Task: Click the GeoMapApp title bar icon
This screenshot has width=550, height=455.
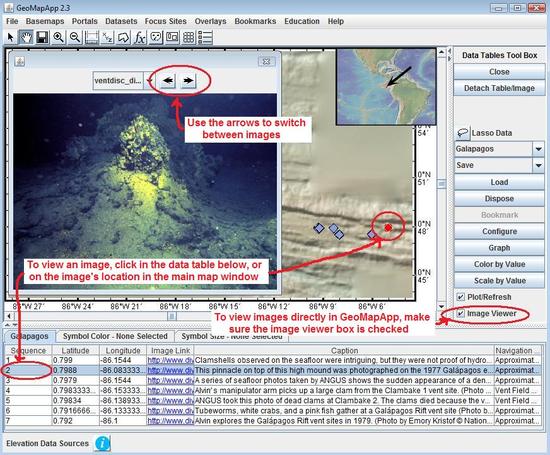Action: (x=9, y=7)
